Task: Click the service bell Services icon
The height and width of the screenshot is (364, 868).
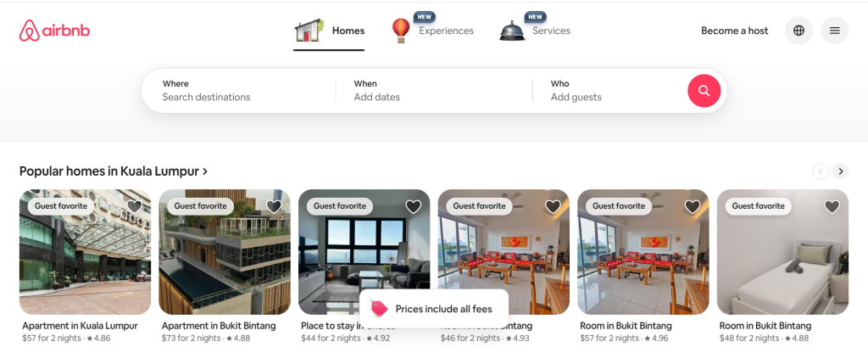Action: click(x=512, y=31)
